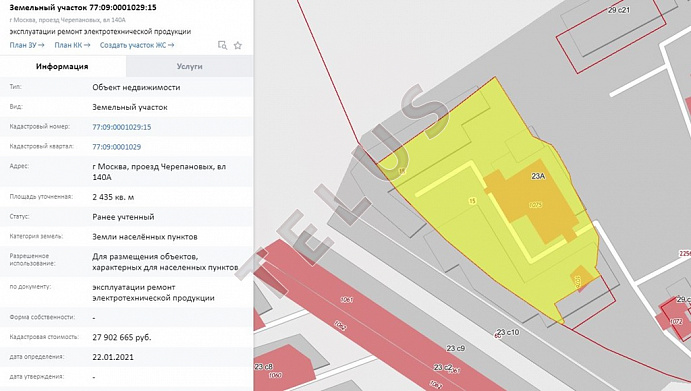Select the date value 22.01.2021

click(113, 357)
